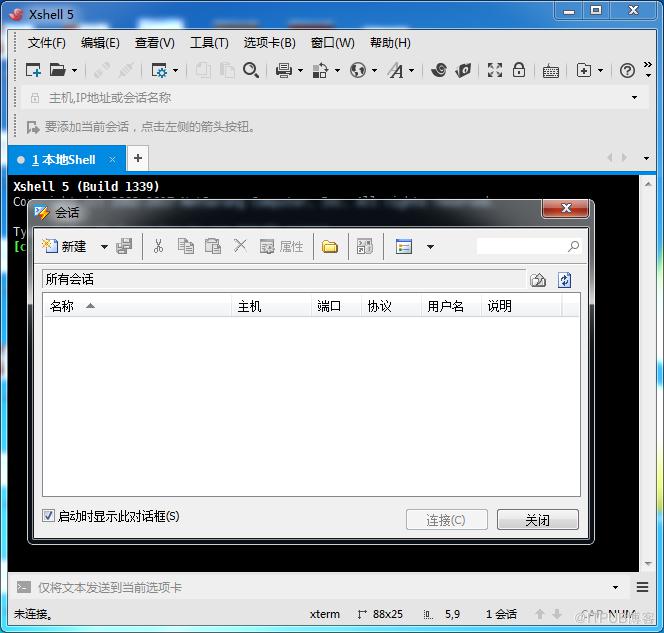Expand the properties gear dropdown arrow
The image size is (664, 633).
176,70
